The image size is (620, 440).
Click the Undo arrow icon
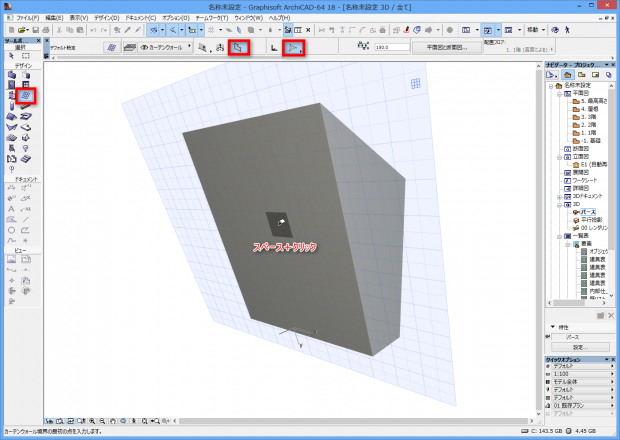[93, 30]
